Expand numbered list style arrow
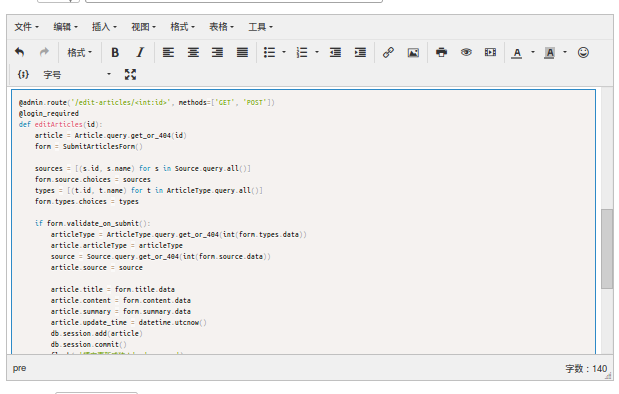619x394 pixels. (317, 52)
